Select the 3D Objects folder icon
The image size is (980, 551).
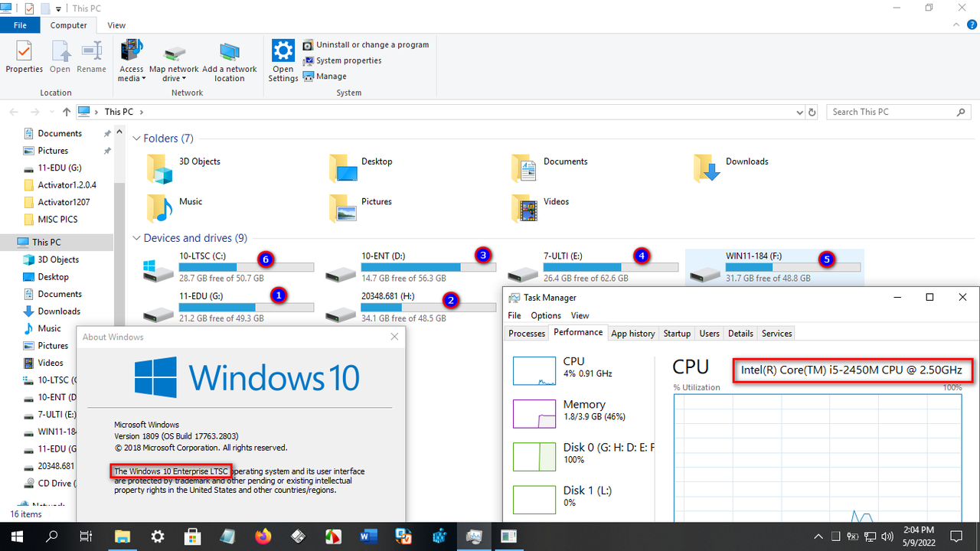point(160,168)
